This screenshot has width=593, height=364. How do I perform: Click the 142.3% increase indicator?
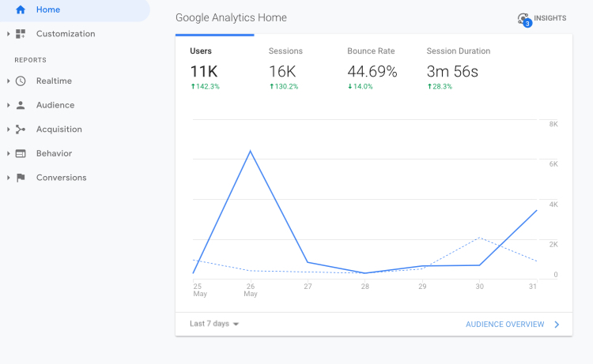[x=205, y=87]
